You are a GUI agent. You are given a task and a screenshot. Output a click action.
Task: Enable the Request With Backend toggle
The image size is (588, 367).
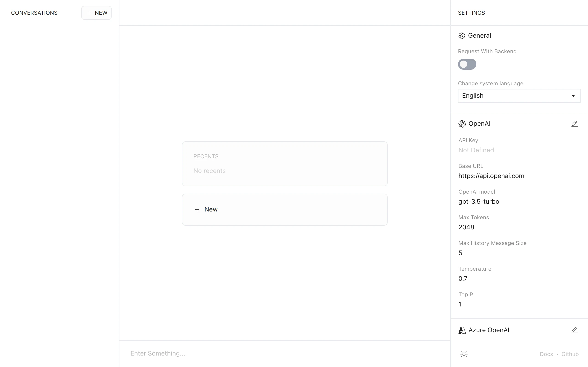tap(467, 64)
